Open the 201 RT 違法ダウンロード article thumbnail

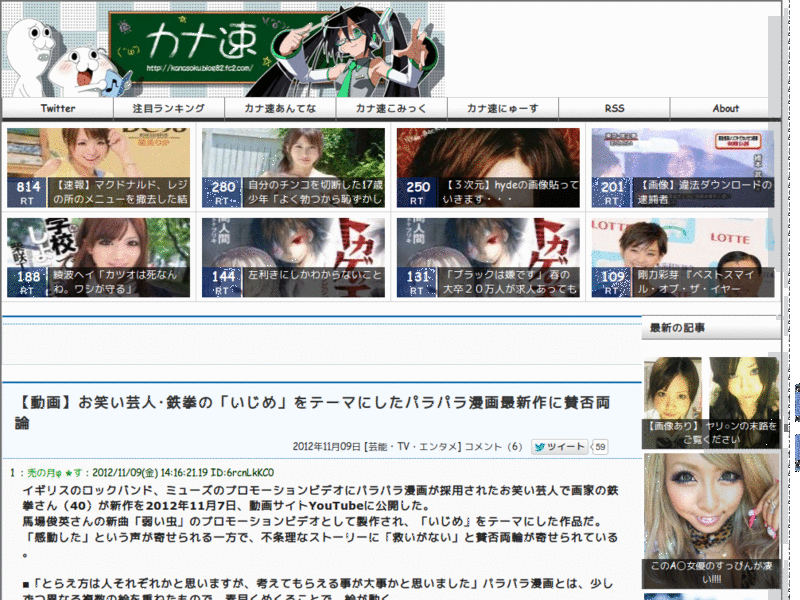(683, 168)
